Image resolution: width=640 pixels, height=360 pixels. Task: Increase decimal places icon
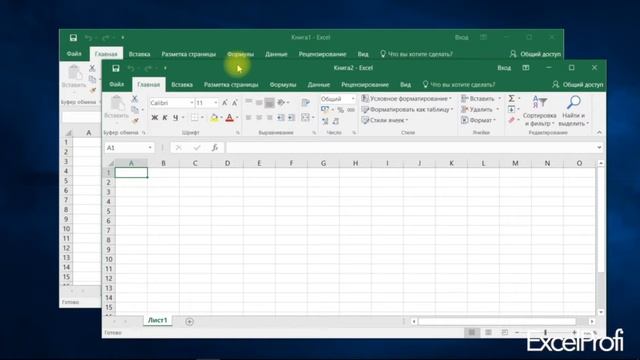(x=325, y=121)
